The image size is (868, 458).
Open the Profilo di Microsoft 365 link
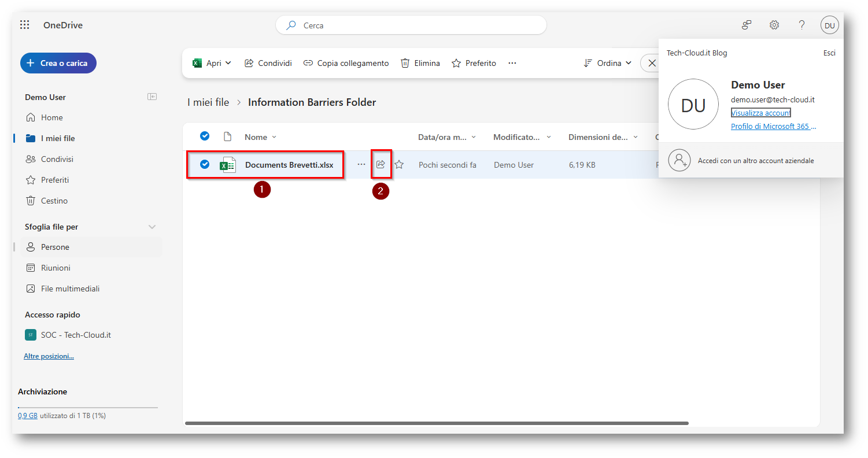coord(774,126)
